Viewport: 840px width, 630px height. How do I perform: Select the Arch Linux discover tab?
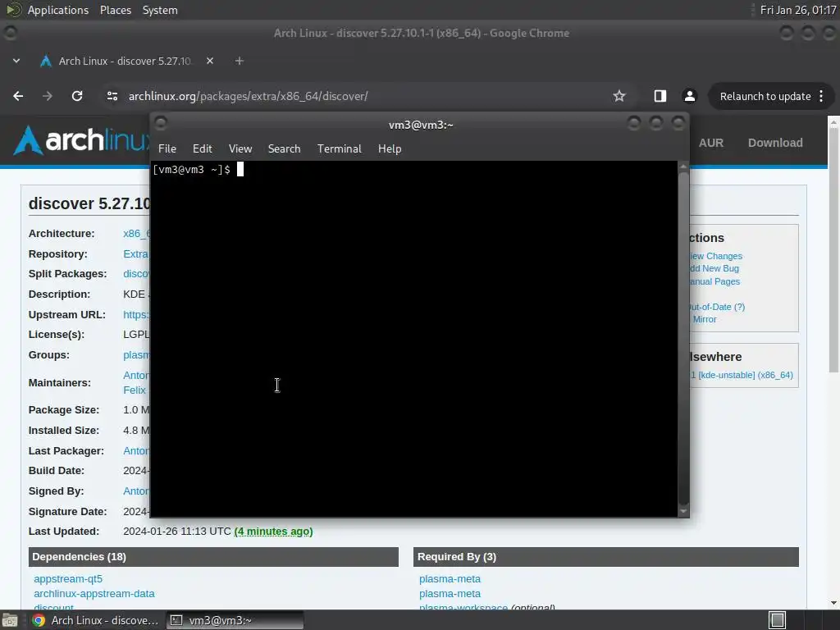(x=125, y=61)
